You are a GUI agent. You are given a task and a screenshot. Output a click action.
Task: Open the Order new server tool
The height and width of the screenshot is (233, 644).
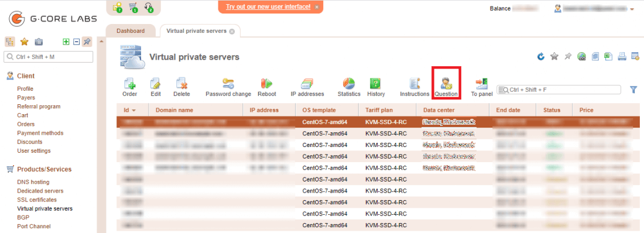(130, 88)
